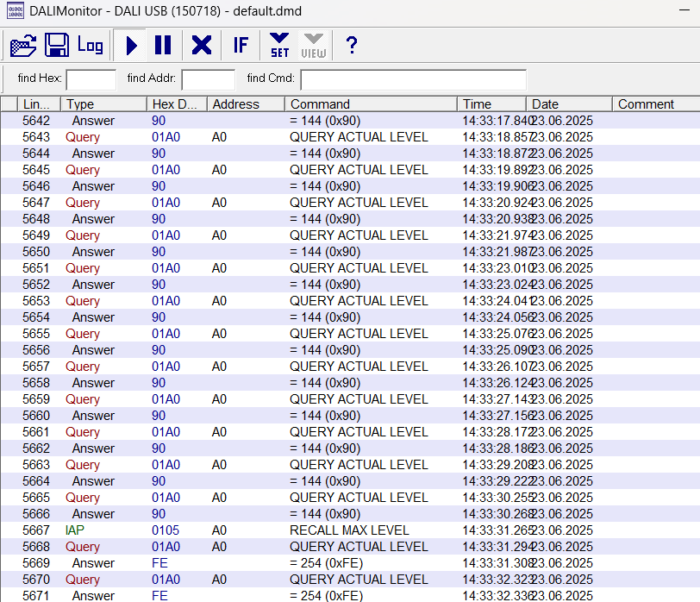Select line number 5671

tap(36, 596)
